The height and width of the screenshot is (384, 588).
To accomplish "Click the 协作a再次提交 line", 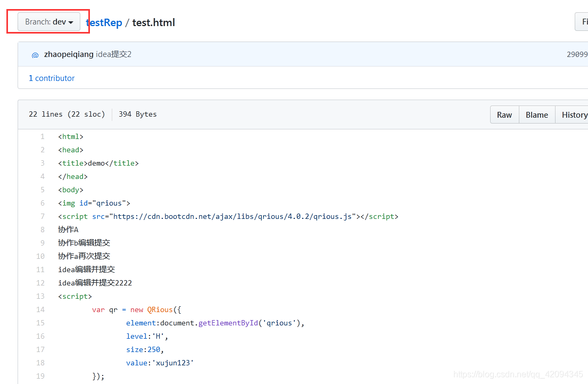I will point(84,256).
